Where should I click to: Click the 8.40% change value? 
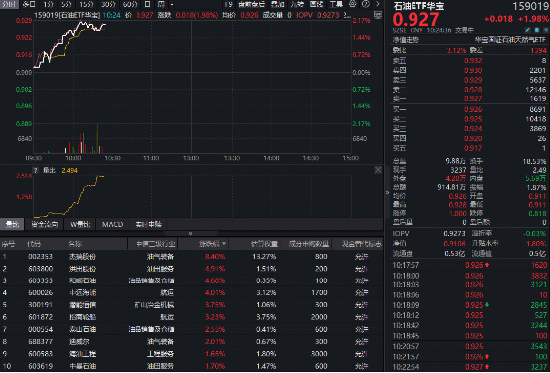click(x=215, y=257)
